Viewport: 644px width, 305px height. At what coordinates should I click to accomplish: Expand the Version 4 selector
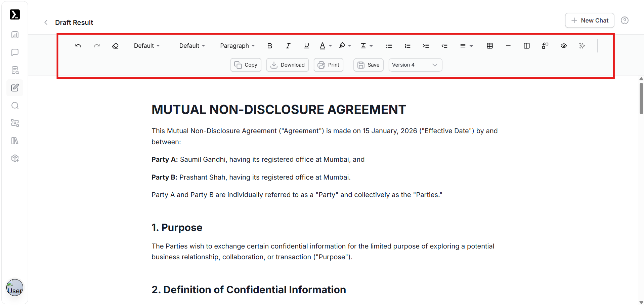pyautogui.click(x=415, y=65)
